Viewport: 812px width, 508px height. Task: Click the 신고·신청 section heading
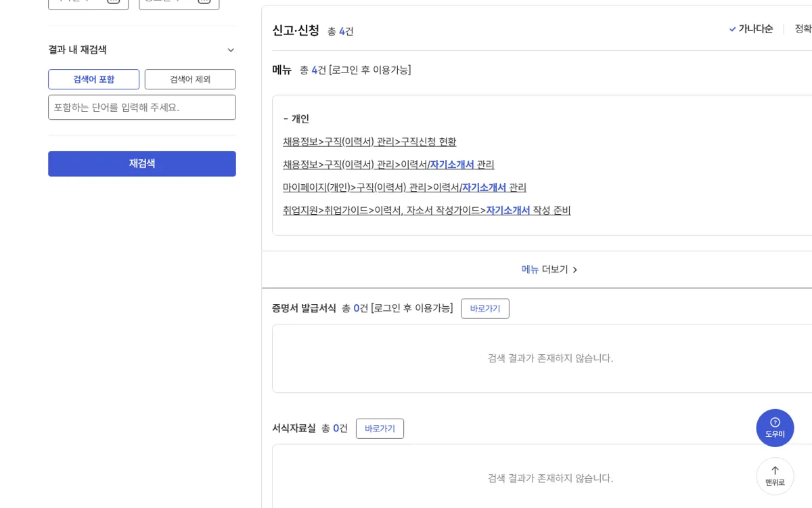(296, 30)
